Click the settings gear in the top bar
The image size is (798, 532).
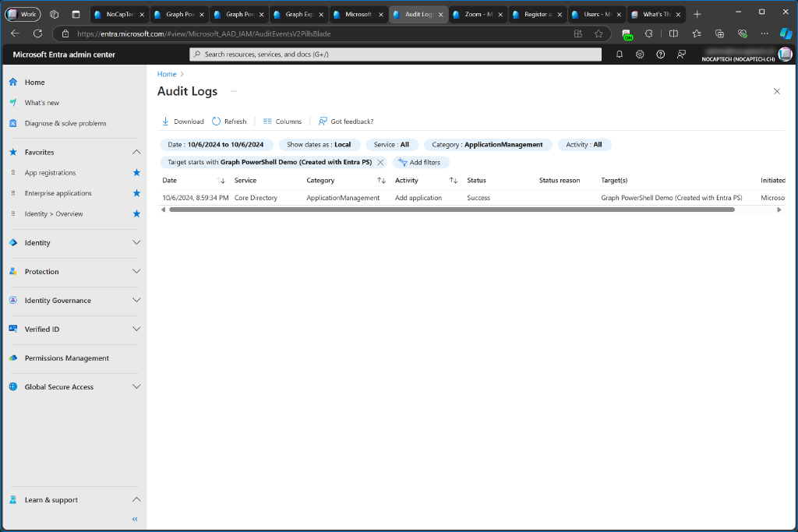click(640, 54)
